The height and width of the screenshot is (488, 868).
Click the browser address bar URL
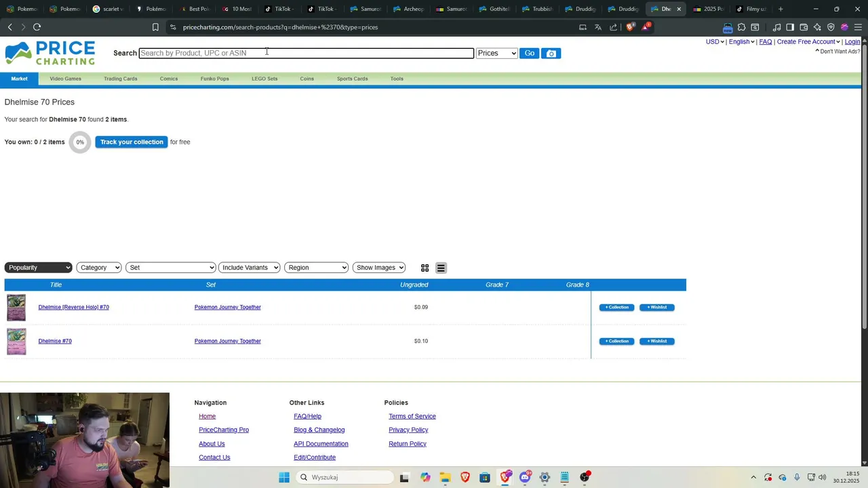coord(280,27)
